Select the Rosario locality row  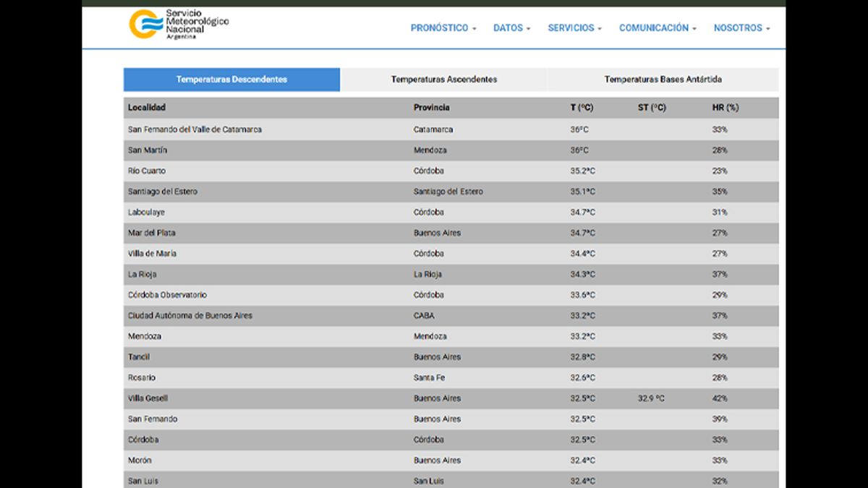pyautogui.click(x=142, y=377)
